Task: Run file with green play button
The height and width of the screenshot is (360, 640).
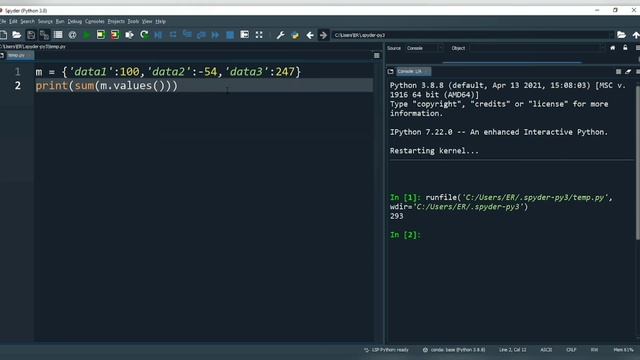Action: pos(87,35)
